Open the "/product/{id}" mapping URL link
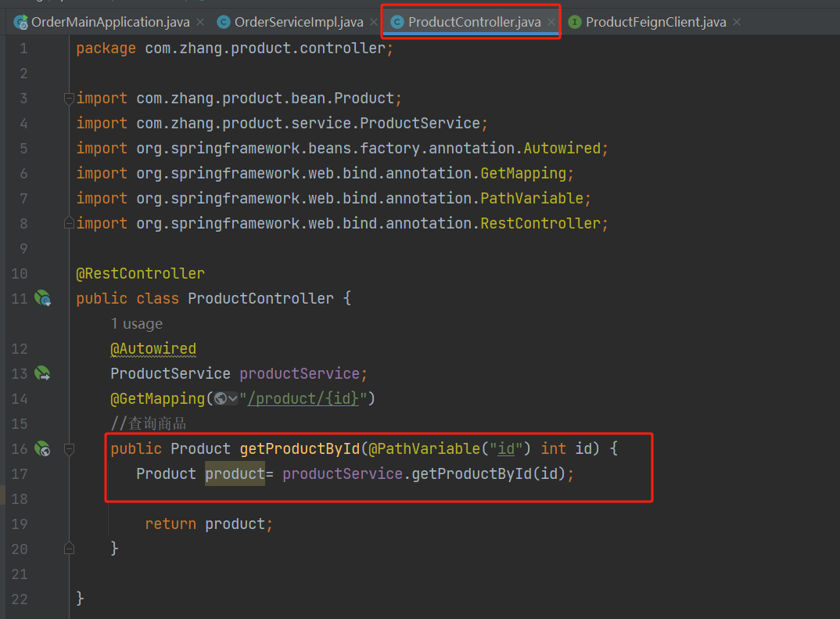This screenshot has height=619, width=840. tap(303, 399)
